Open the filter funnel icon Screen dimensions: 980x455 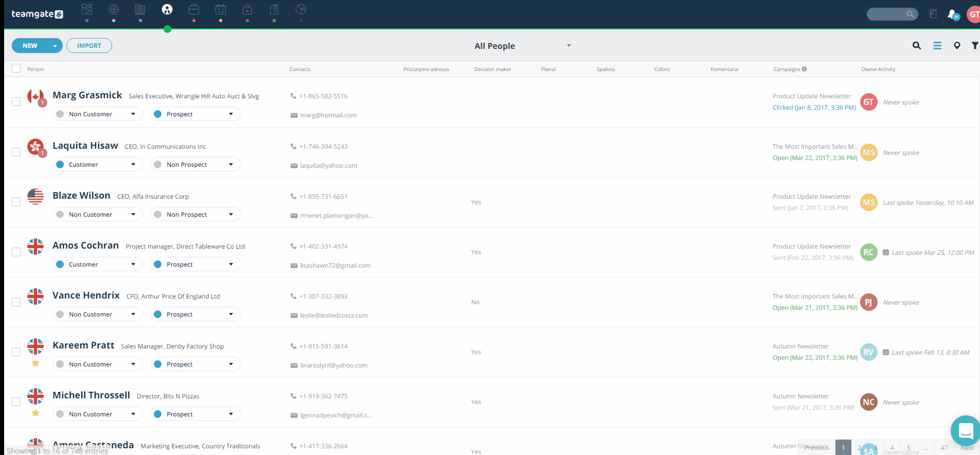pos(975,45)
